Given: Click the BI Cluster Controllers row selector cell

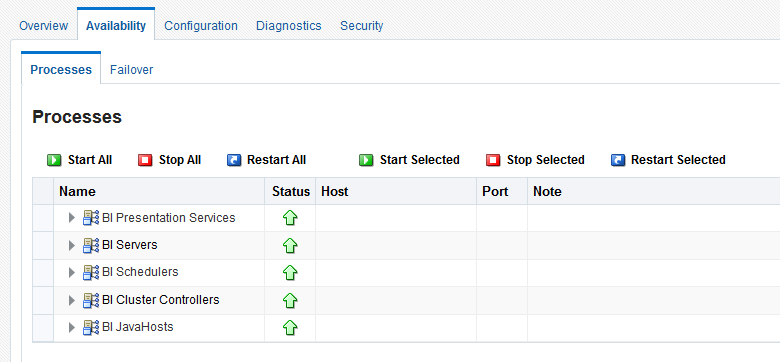Looking at the screenshot, I should tap(43, 300).
